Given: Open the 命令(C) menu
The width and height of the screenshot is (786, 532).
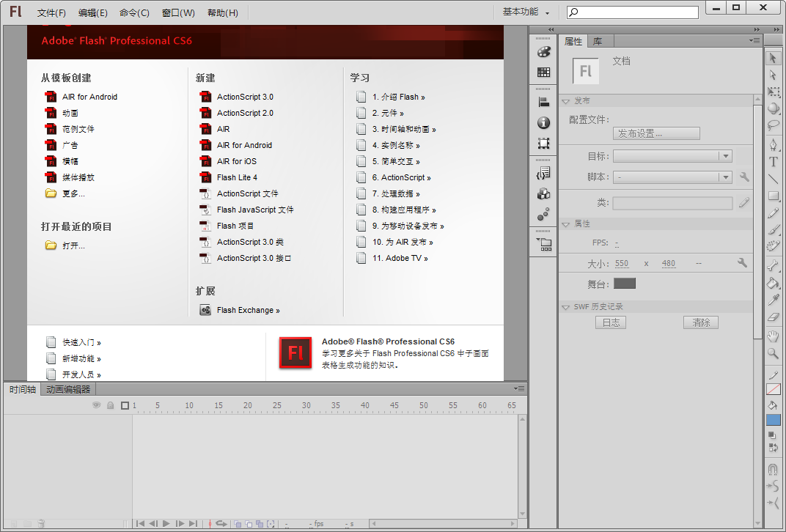Looking at the screenshot, I should pos(134,13).
